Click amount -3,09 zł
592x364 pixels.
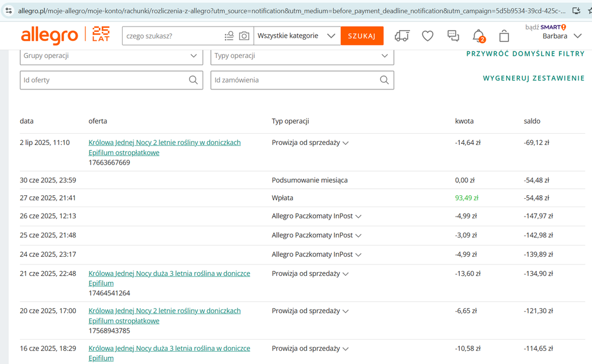466,236
